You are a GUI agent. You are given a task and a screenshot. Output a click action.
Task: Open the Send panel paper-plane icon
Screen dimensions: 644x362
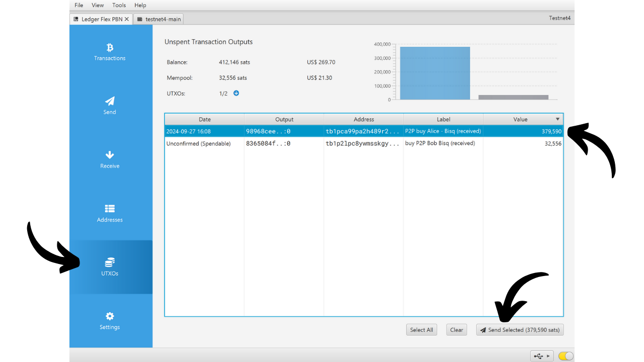(110, 101)
